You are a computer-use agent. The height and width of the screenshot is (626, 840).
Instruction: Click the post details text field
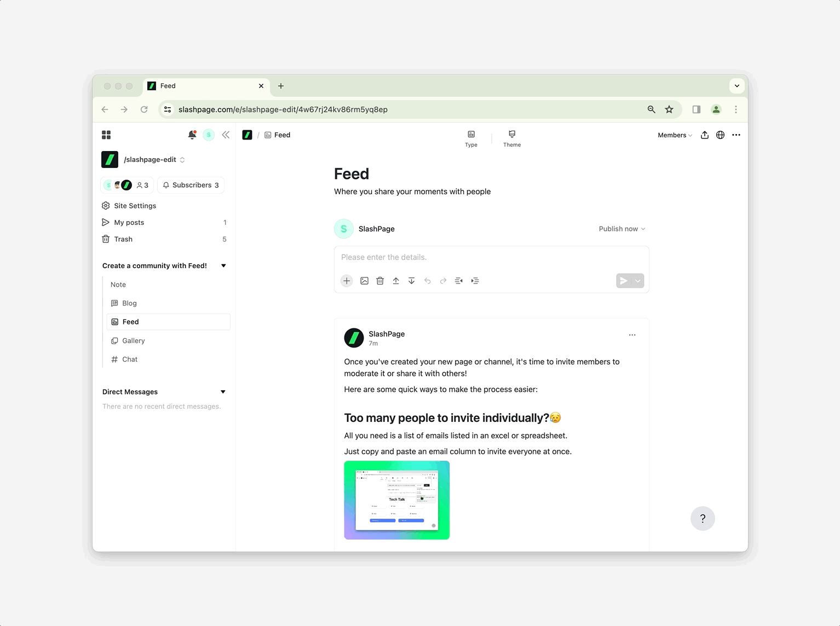[491, 257]
